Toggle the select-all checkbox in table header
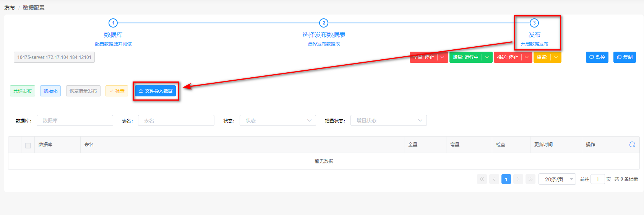 pyautogui.click(x=28, y=145)
